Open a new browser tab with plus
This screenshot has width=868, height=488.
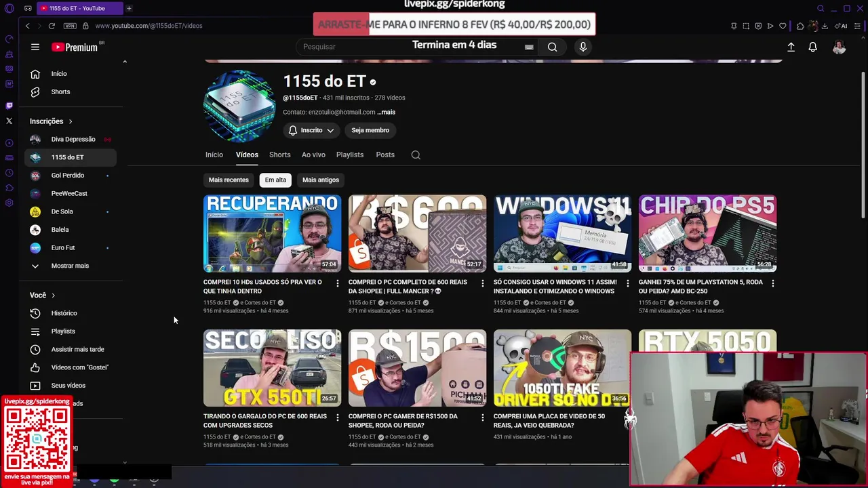[x=129, y=8]
